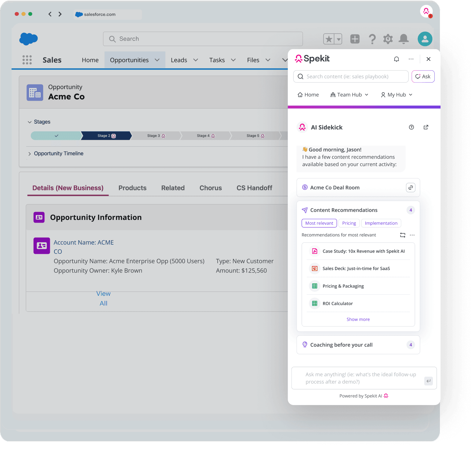Enable the Implementation filter
Screen dimensions: 476x449
(381, 223)
